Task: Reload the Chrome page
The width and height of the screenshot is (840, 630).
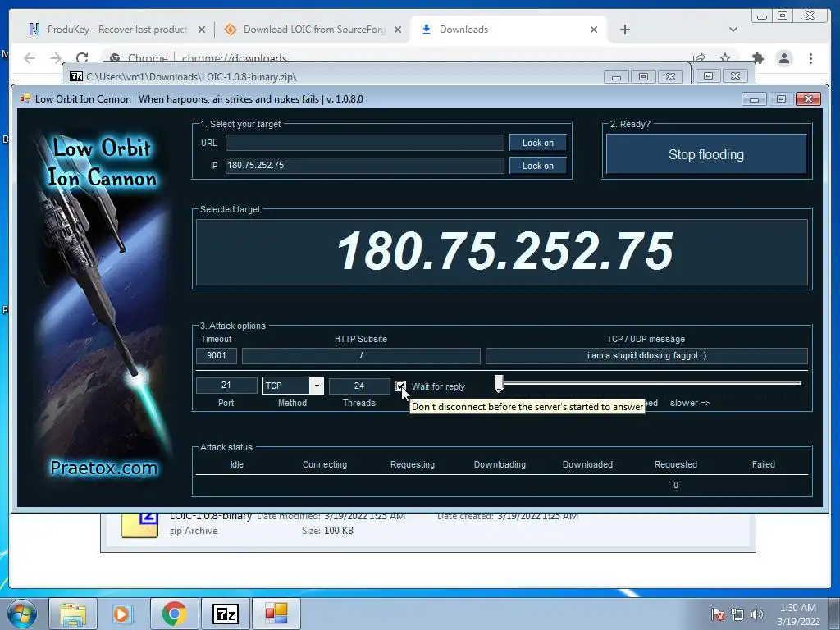Action: pyautogui.click(x=82, y=58)
